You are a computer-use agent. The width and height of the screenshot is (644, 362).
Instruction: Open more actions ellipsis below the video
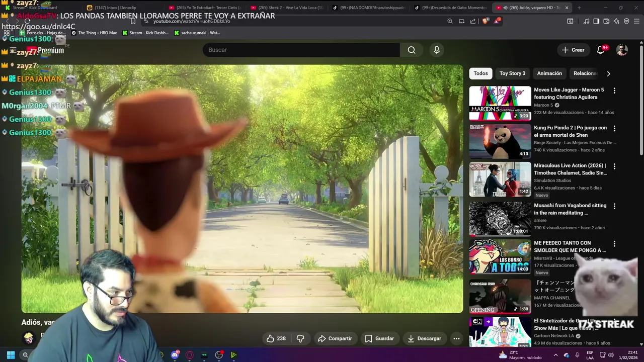pos(456,338)
